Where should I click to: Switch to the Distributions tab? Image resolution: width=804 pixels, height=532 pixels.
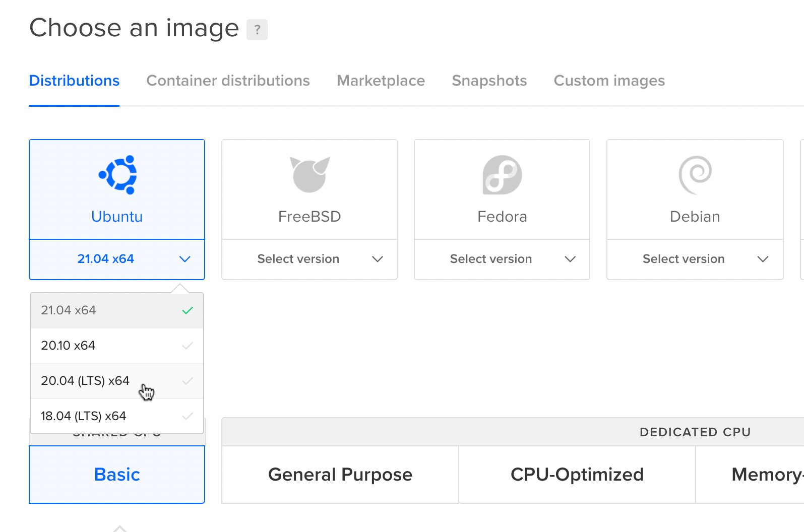click(74, 81)
